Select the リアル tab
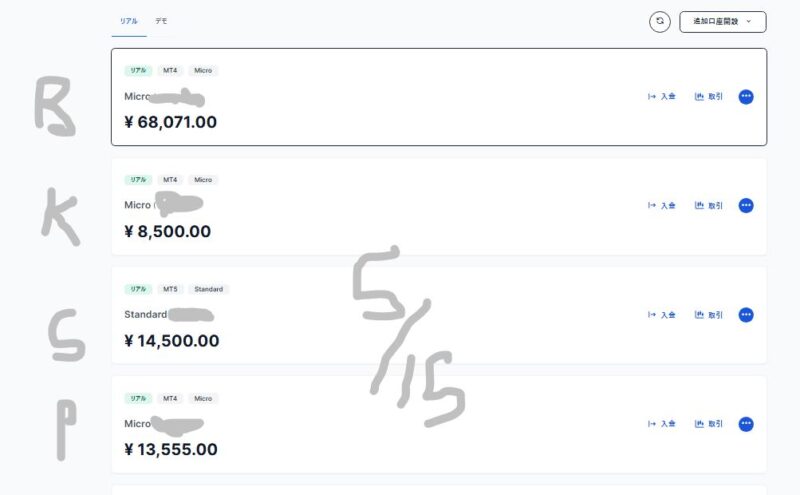800x495 pixels. click(x=129, y=21)
